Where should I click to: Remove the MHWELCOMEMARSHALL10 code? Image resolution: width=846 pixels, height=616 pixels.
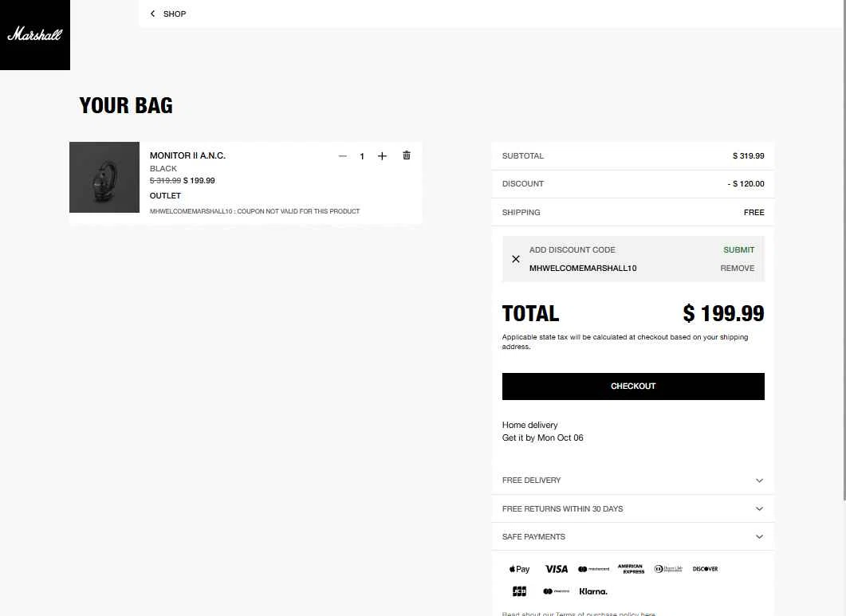737,268
